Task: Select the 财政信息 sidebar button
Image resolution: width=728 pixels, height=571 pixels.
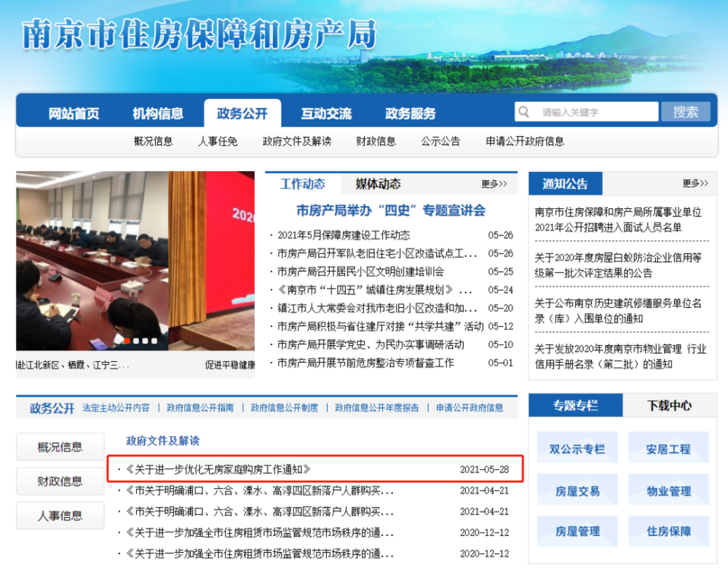Action: (60, 481)
